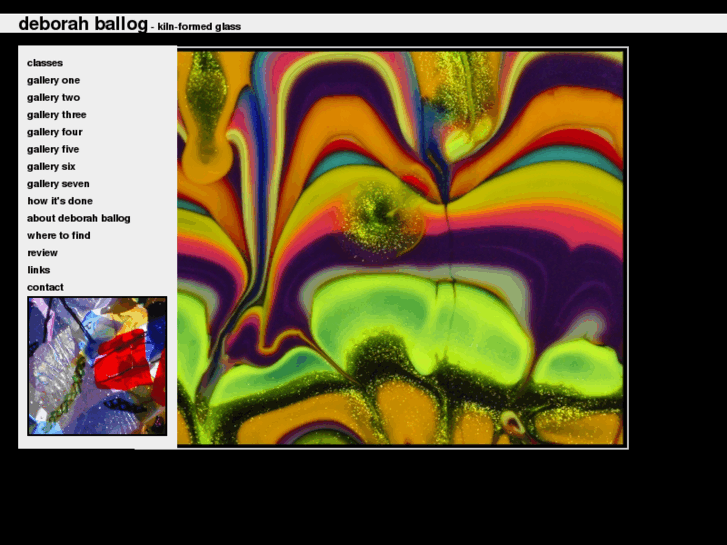The height and width of the screenshot is (545, 727).
Task: Click the small glass shards thumbnail
Action: point(97,366)
